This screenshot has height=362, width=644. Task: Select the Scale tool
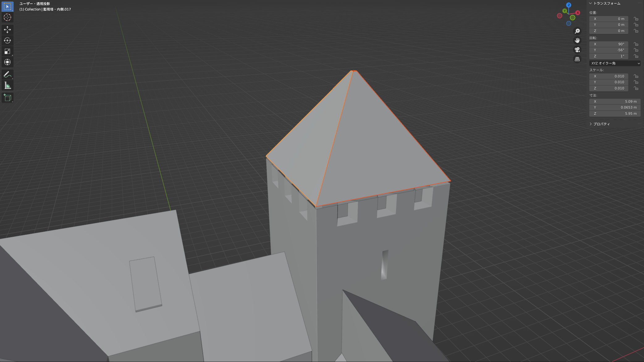7,51
